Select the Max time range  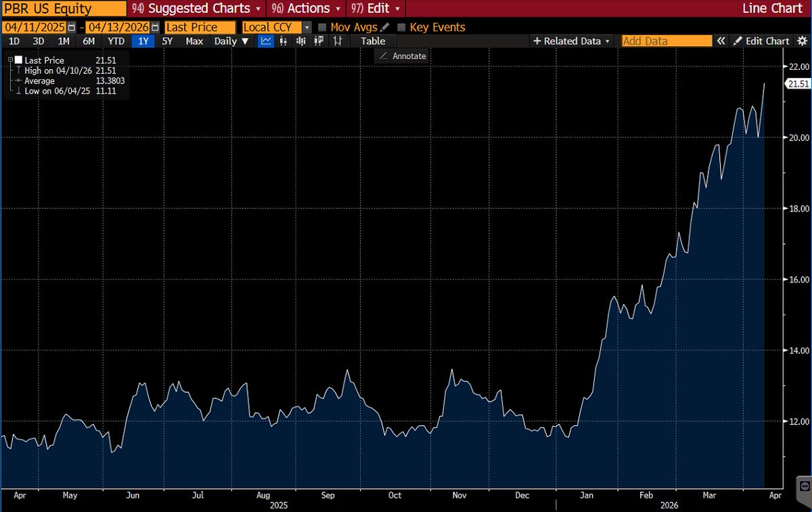click(194, 41)
